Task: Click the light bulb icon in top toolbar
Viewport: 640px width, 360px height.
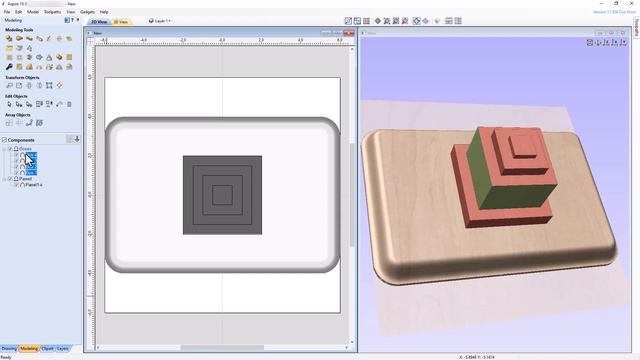Action: pyautogui.click(x=437, y=21)
